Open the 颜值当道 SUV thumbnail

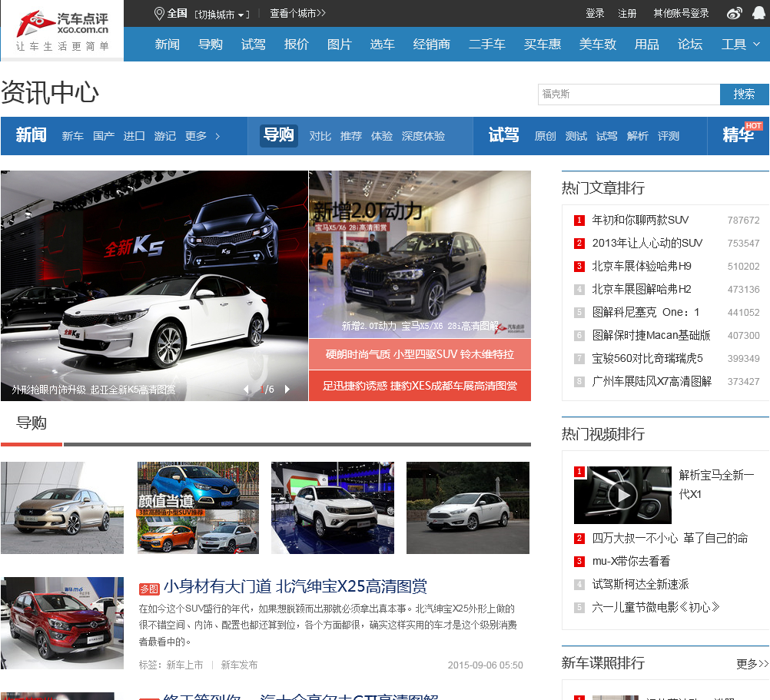pyautogui.click(x=198, y=508)
